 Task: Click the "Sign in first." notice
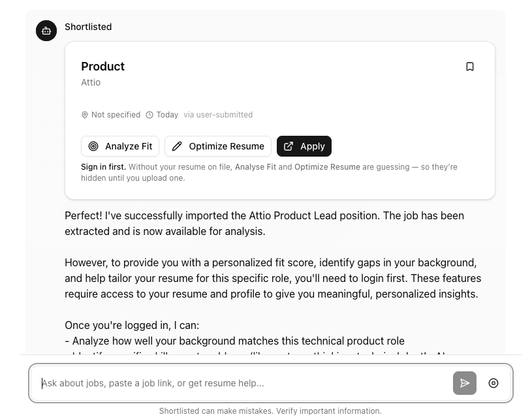click(104, 167)
